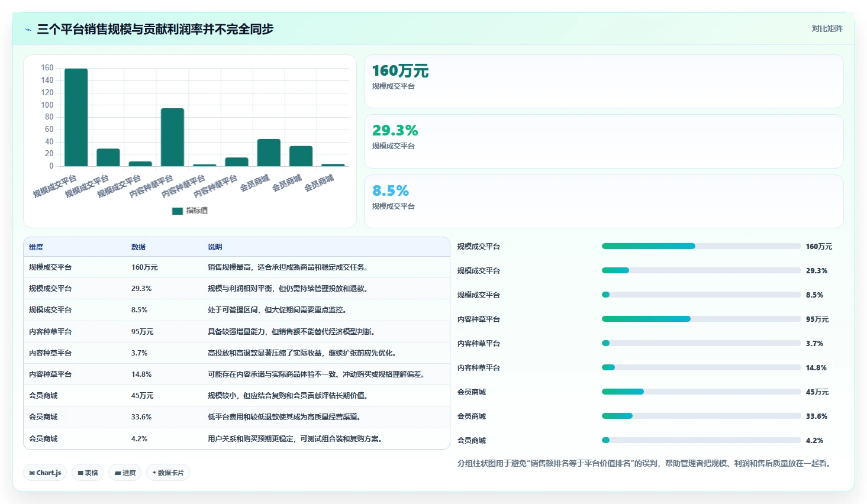Select the 45万元 cell in the table
Viewport: 867px width, 504px height.
click(142, 396)
